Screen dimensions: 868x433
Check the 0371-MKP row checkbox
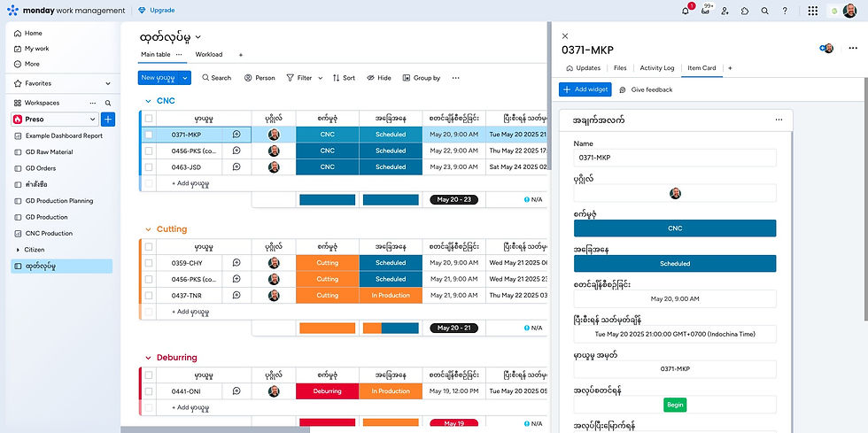click(149, 135)
